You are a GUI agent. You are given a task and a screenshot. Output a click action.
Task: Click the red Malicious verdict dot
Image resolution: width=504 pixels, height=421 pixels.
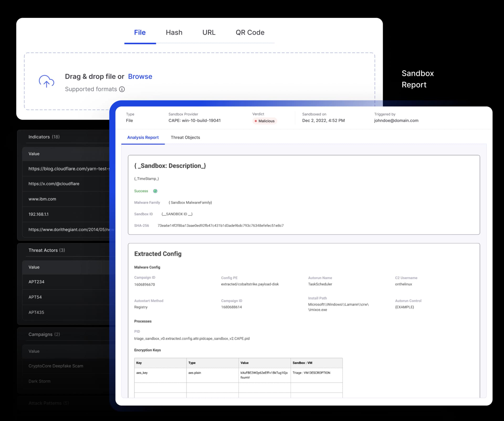tap(256, 121)
